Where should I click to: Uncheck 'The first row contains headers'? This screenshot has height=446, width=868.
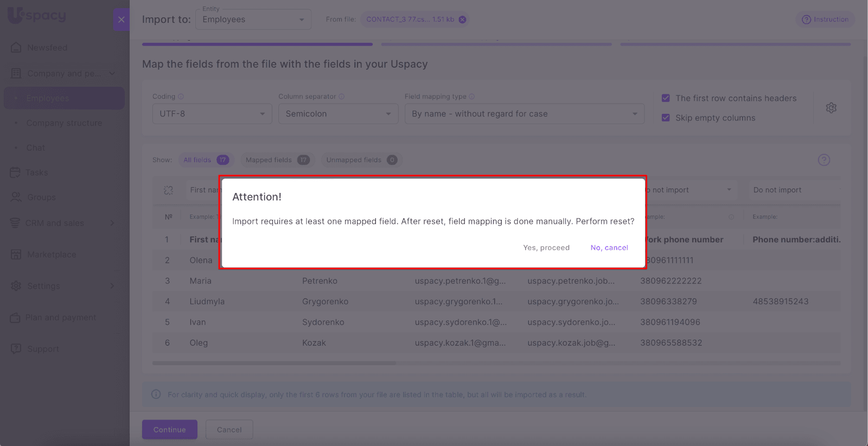click(666, 98)
